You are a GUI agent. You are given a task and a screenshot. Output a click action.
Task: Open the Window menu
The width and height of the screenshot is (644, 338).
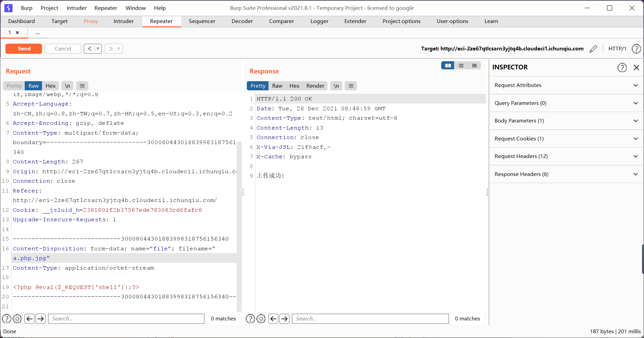136,8
